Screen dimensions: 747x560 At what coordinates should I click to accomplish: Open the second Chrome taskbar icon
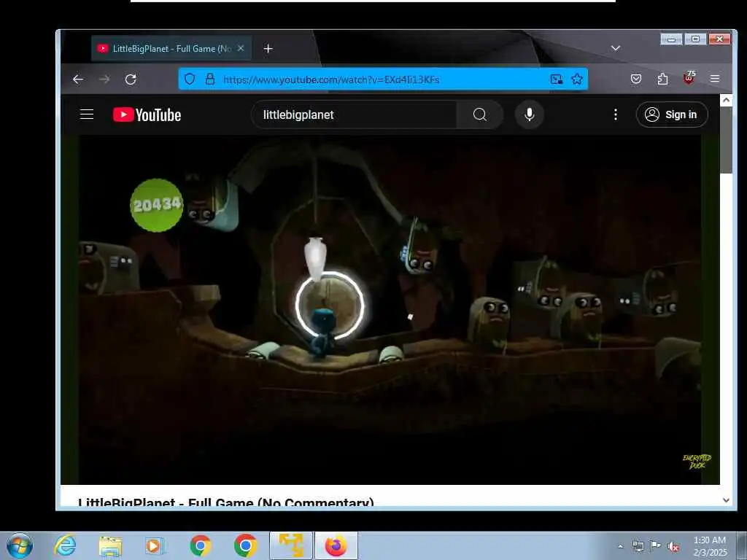245,546
